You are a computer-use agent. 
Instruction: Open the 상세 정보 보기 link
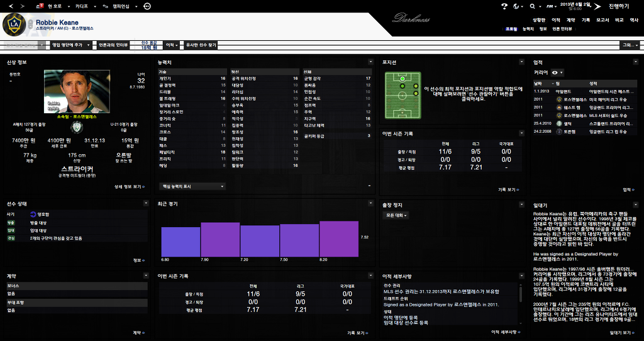pyautogui.click(x=129, y=186)
